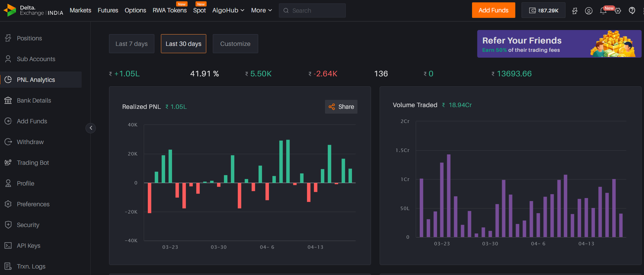Click the lightning bolt icon in header
The width and height of the screenshot is (644, 275).
pyautogui.click(x=575, y=11)
